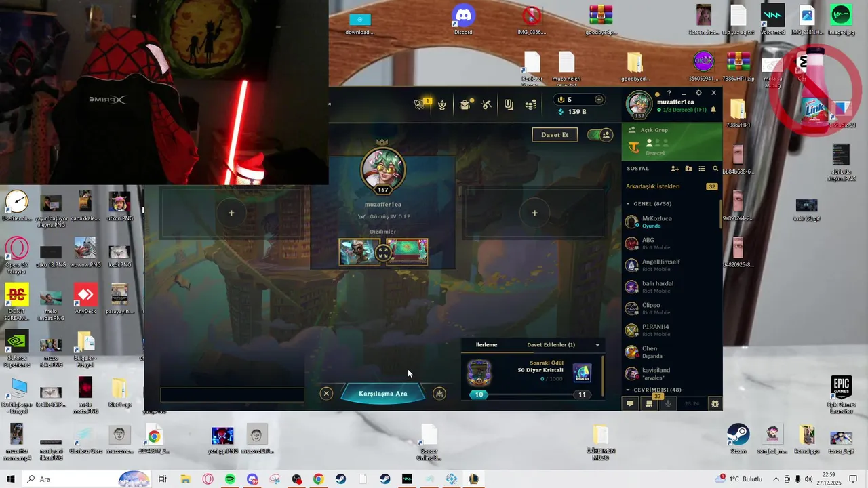Viewport: 868px width, 488px height.
Task: Click the Windows Start button
Action: tap(11, 479)
